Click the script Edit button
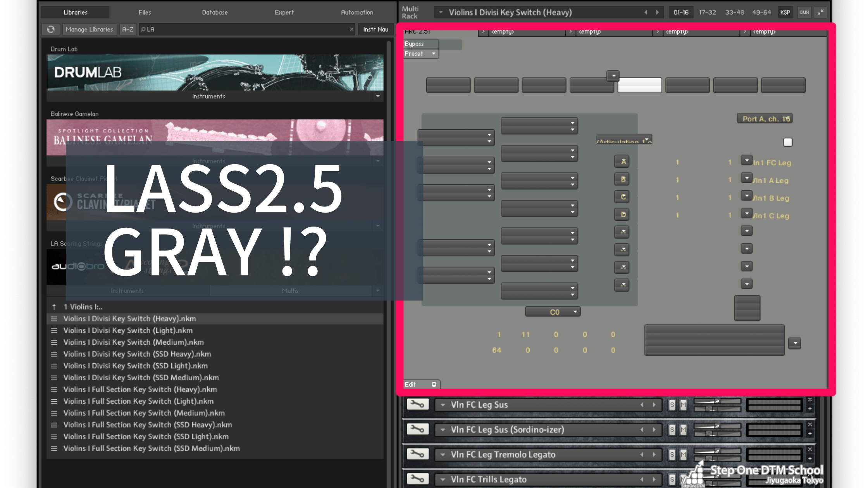This screenshot has height=488, width=868. click(421, 384)
